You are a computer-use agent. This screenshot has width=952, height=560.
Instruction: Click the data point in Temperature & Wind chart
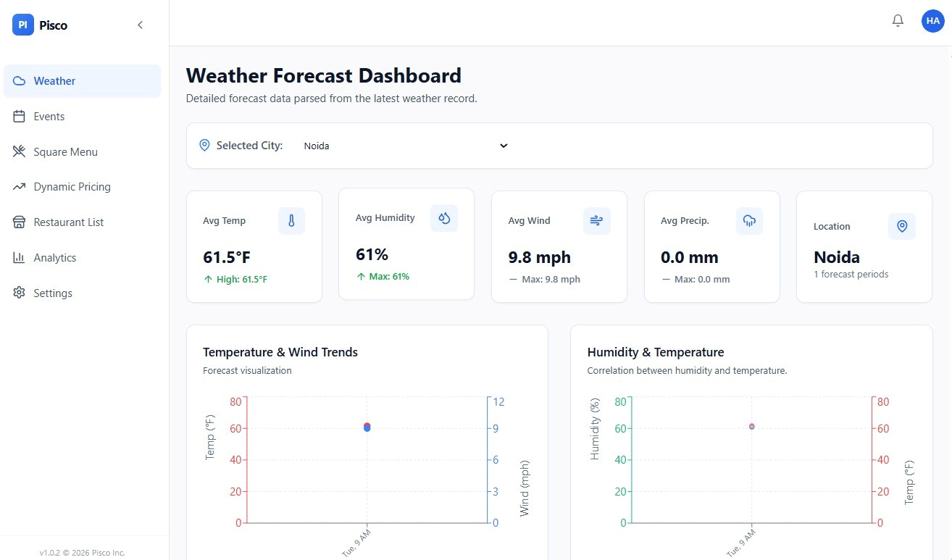pyautogui.click(x=367, y=427)
